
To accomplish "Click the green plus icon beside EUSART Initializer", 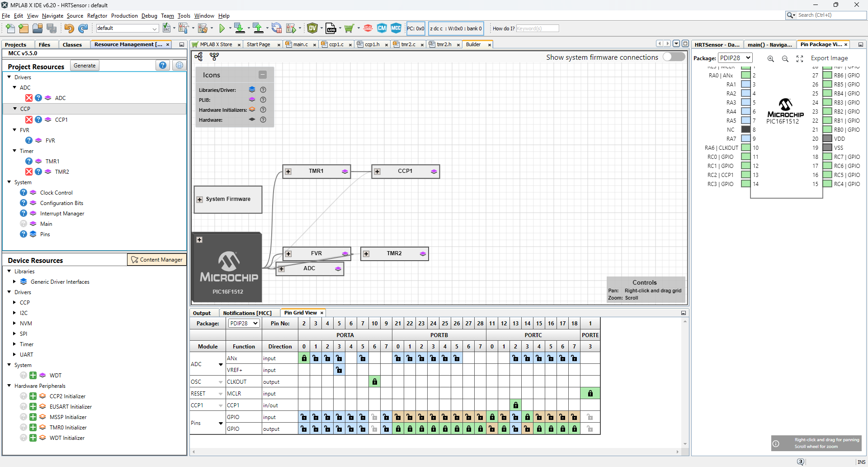I will 33,406.
